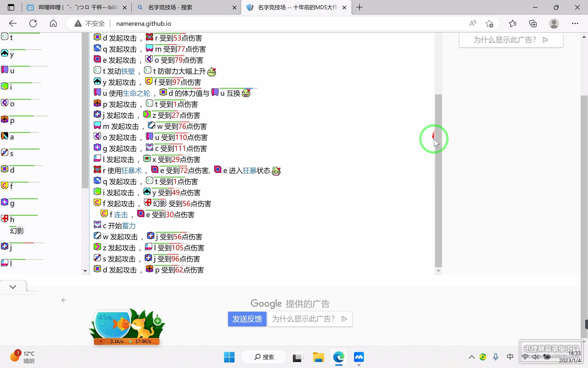Click player h avatar in the player list
The height and width of the screenshot is (368, 588).
point(5,218)
